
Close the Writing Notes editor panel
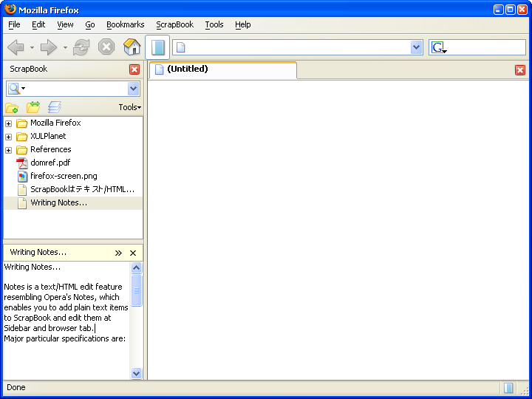click(133, 253)
